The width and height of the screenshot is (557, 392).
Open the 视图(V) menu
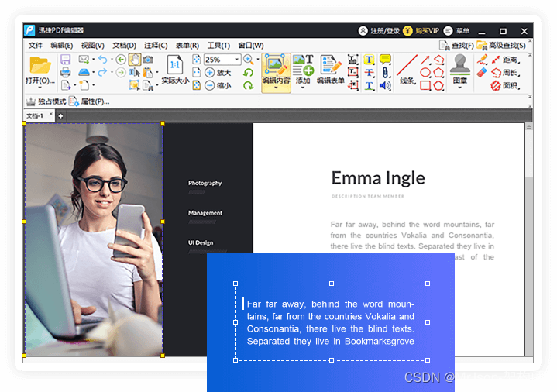92,46
